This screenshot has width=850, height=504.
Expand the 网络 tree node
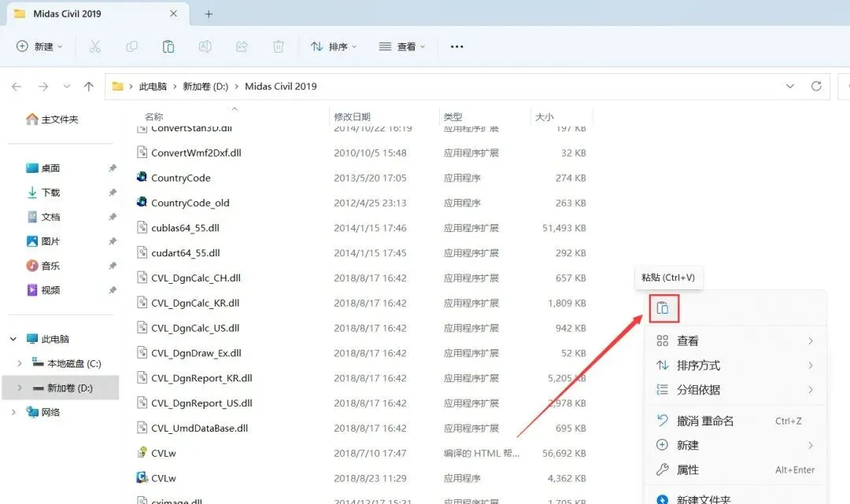[13, 412]
